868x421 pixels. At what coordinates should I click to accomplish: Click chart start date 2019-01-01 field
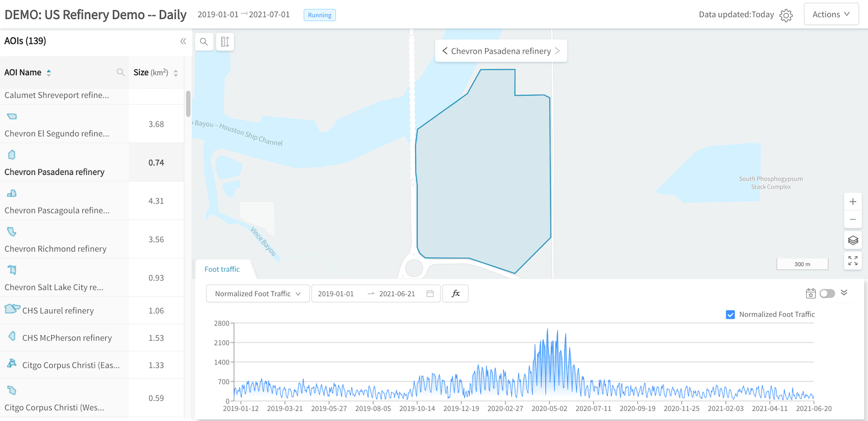click(336, 293)
